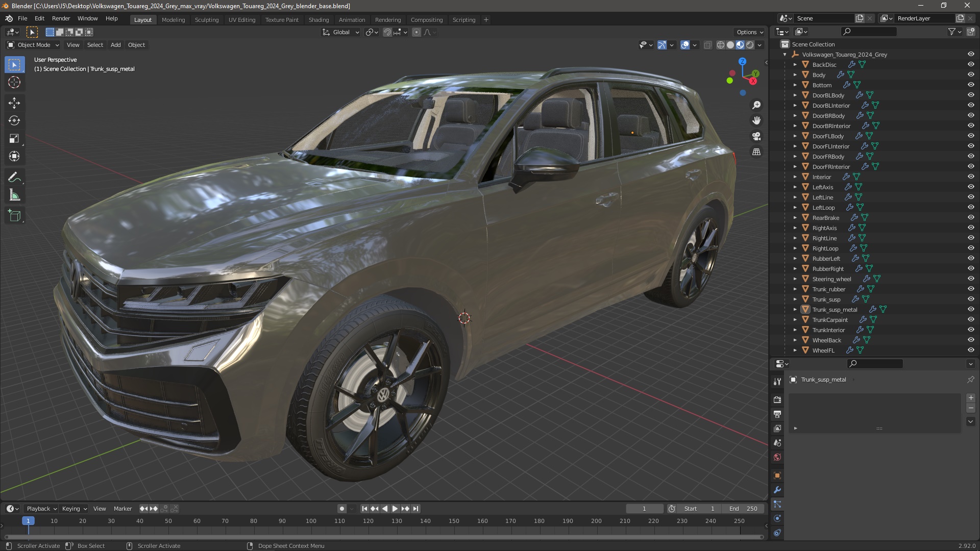
Task: Pick the Annotate tool
Action: click(14, 178)
